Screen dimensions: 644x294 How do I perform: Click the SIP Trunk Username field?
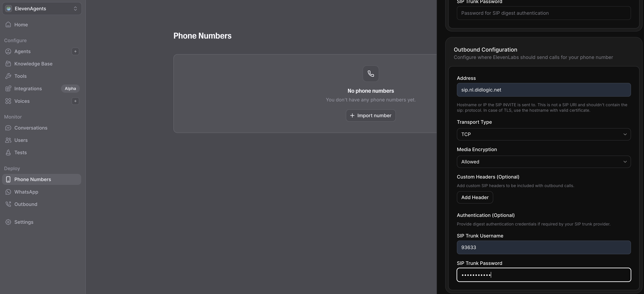click(x=544, y=248)
